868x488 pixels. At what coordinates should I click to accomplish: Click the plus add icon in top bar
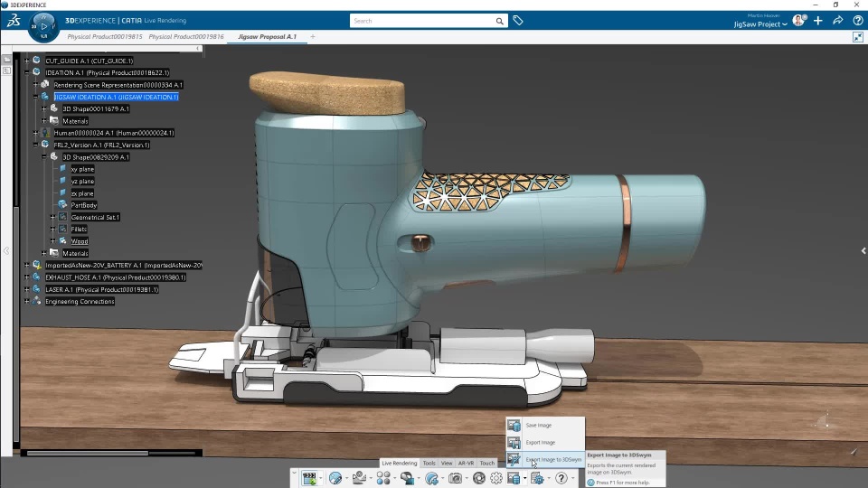(818, 20)
